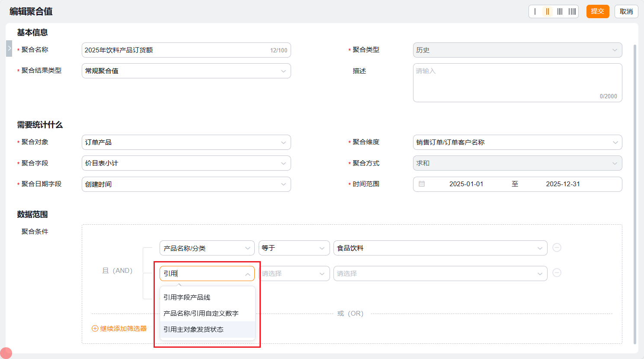Image resolution: width=644 pixels, height=359 pixels.
Task: Select 引用字段产品线 from the list
Action: click(x=187, y=298)
